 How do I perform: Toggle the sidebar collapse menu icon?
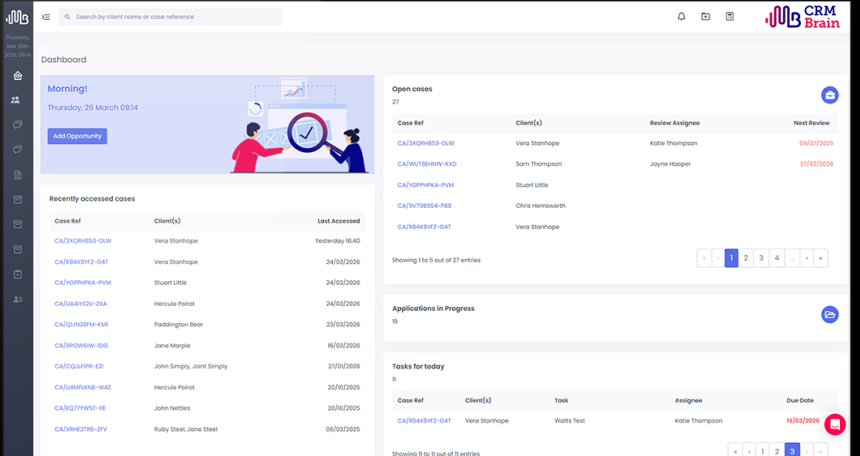[46, 17]
